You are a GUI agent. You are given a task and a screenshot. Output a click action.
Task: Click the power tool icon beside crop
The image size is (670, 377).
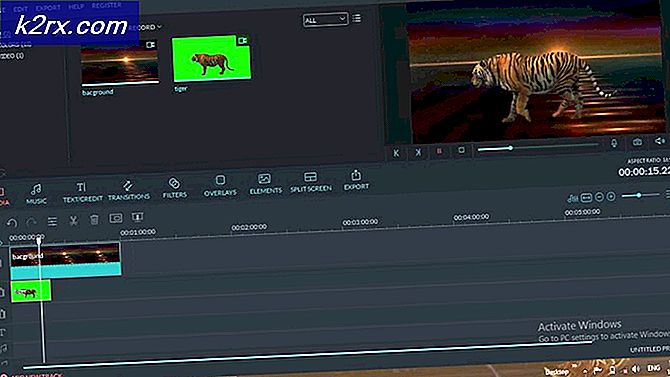[x=137, y=217]
